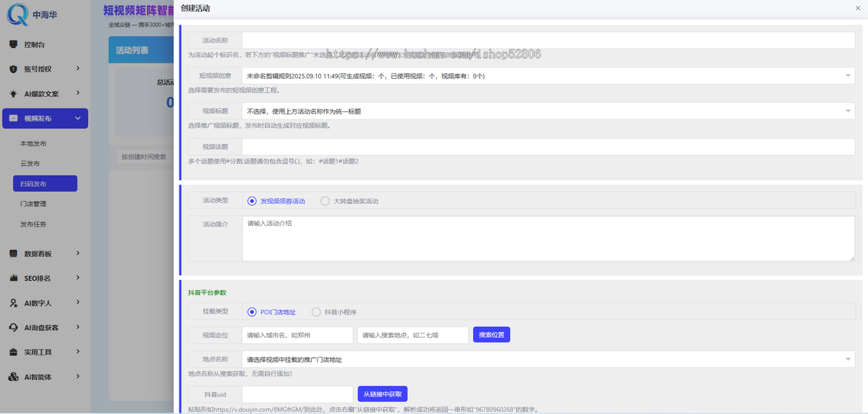The width and height of the screenshot is (868, 414).
Task: Expand 数据看板 sidebar chevron
Action: [77, 253]
